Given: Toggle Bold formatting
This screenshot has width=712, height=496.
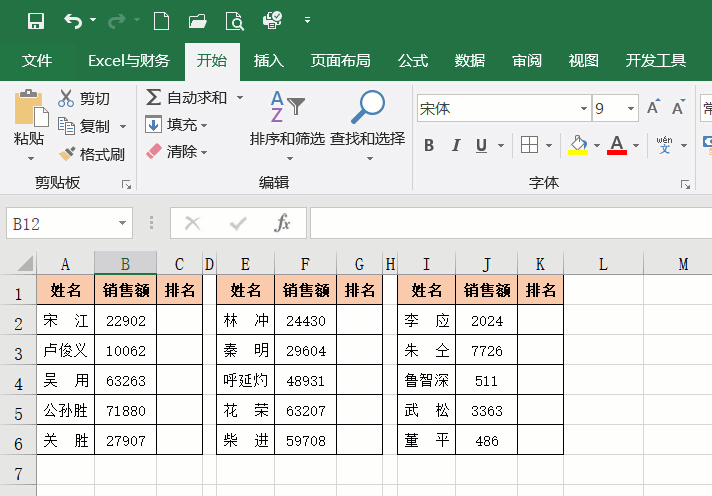Looking at the screenshot, I should 429,145.
